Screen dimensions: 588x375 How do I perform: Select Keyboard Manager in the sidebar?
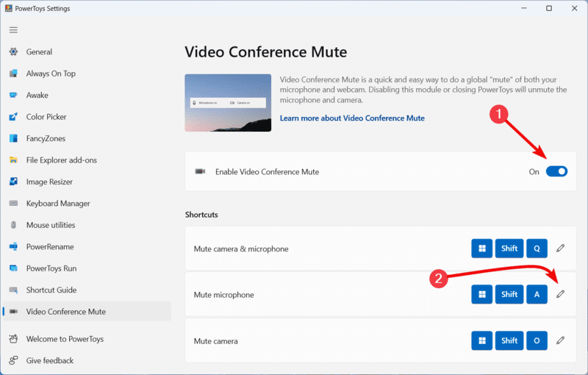pyautogui.click(x=87, y=203)
